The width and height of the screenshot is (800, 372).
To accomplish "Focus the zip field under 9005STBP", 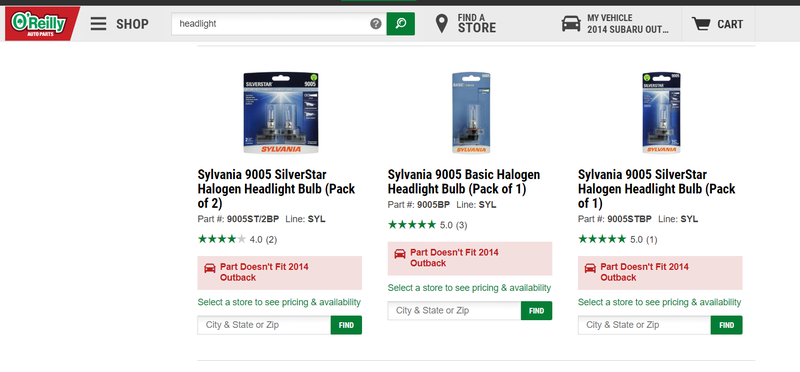I will tap(644, 325).
